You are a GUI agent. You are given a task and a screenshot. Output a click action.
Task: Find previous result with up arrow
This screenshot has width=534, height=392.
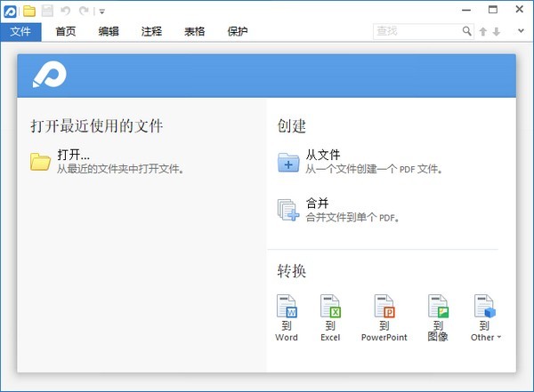click(x=483, y=32)
